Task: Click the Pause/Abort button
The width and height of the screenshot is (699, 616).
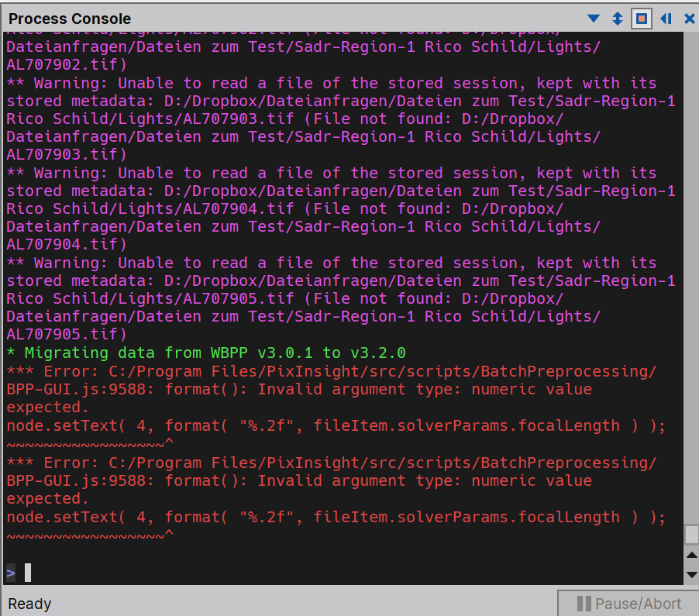Action: (x=628, y=604)
